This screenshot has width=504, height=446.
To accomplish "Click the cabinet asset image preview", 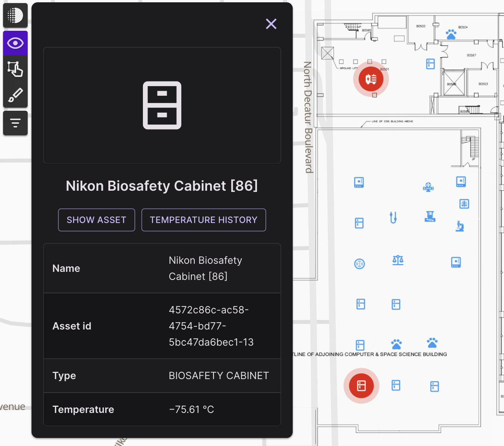I will click(162, 105).
